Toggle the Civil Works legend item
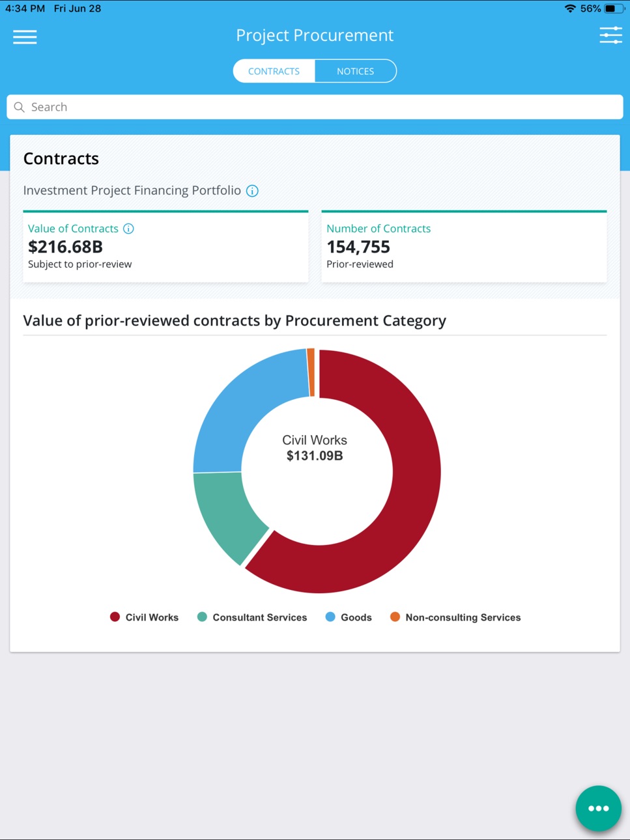The image size is (630, 840). (145, 617)
